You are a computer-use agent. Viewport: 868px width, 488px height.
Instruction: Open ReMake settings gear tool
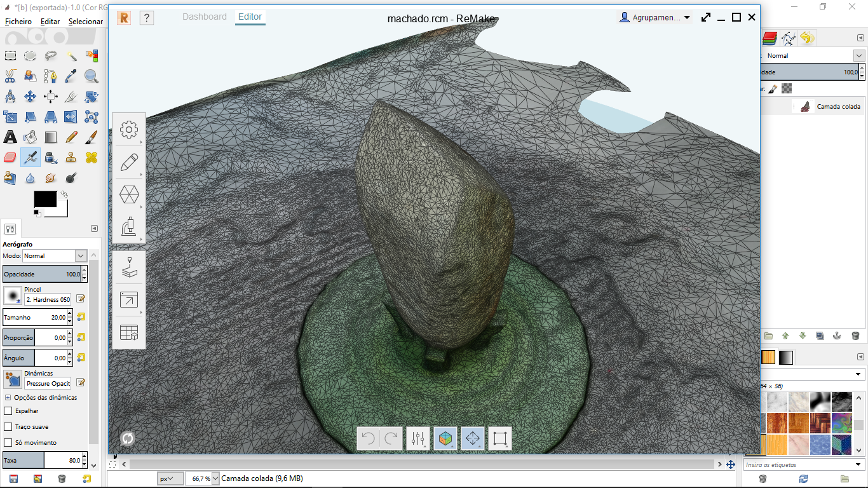[129, 130]
